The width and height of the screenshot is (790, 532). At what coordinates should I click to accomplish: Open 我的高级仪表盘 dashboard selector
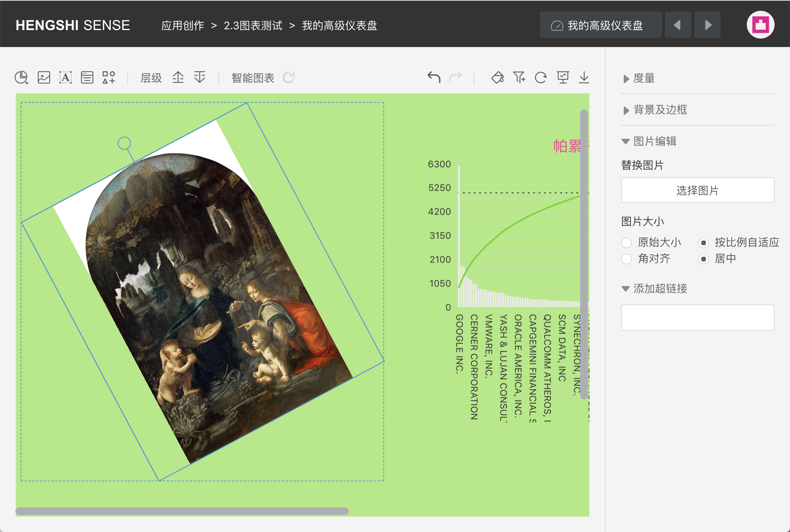(x=601, y=25)
